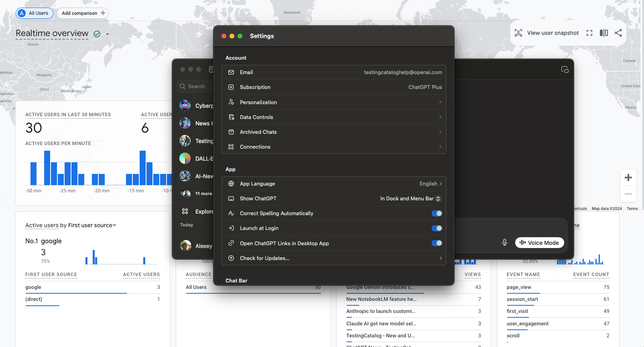Click the microphone icon in ChatGPT window
This screenshot has height=347, width=644.
click(x=505, y=242)
